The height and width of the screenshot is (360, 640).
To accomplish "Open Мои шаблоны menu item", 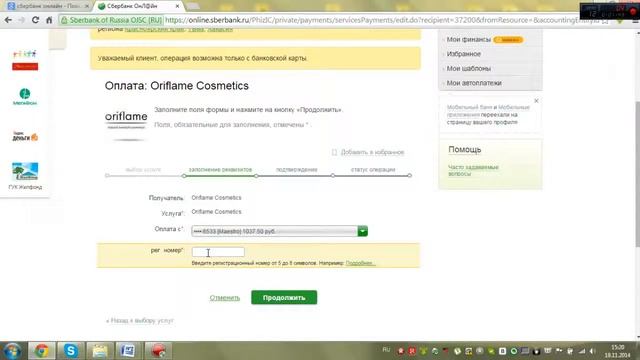I will pos(469,69).
